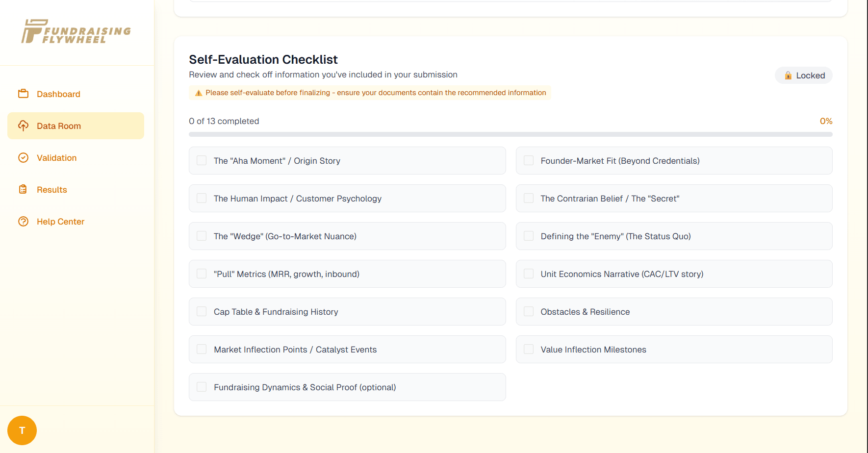The image size is (868, 453).
Task: Select Fundraising Dynamics & Social Proof checkbox
Action: [x=202, y=387]
